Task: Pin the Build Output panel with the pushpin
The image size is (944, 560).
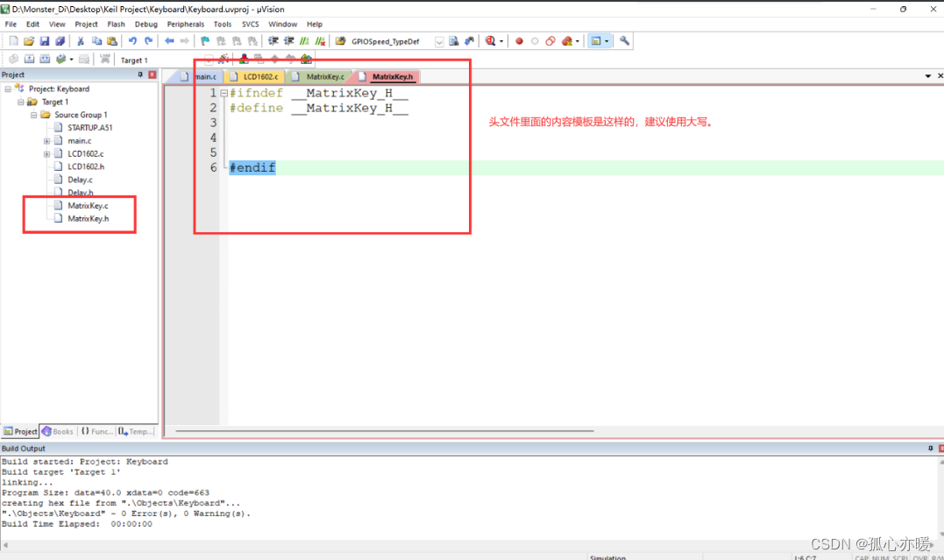Action: coord(930,449)
